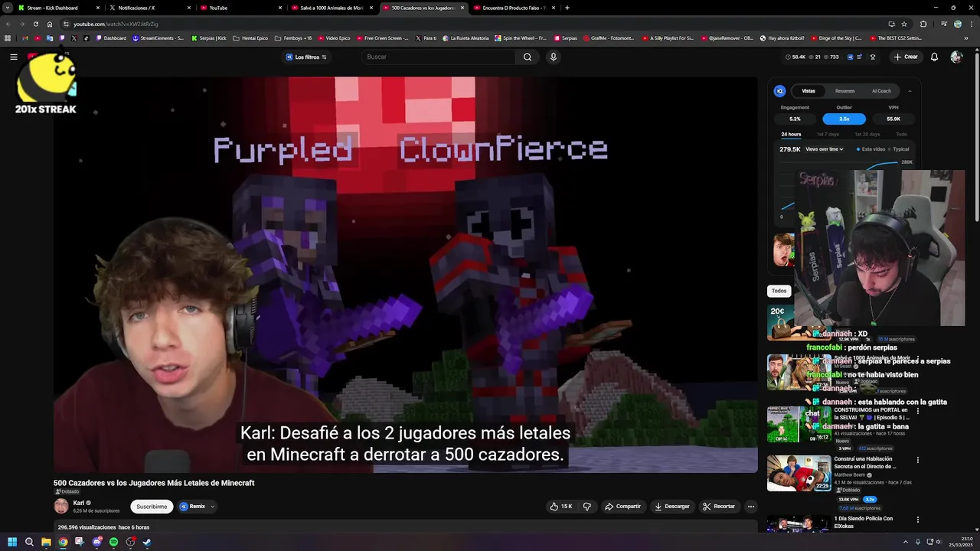Expand the Remix dropdown arrow
This screenshot has height=551, width=980.
click(x=212, y=506)
